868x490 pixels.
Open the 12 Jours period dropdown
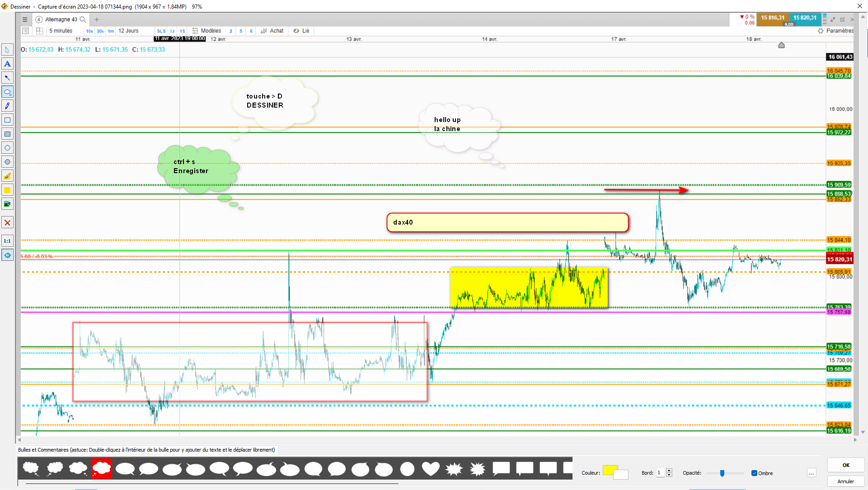click(128, 31)
